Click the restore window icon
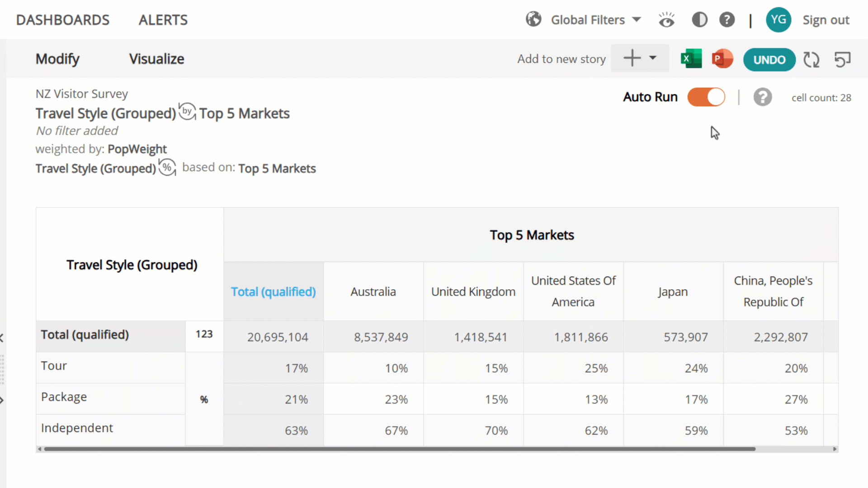 click(842, 59)
